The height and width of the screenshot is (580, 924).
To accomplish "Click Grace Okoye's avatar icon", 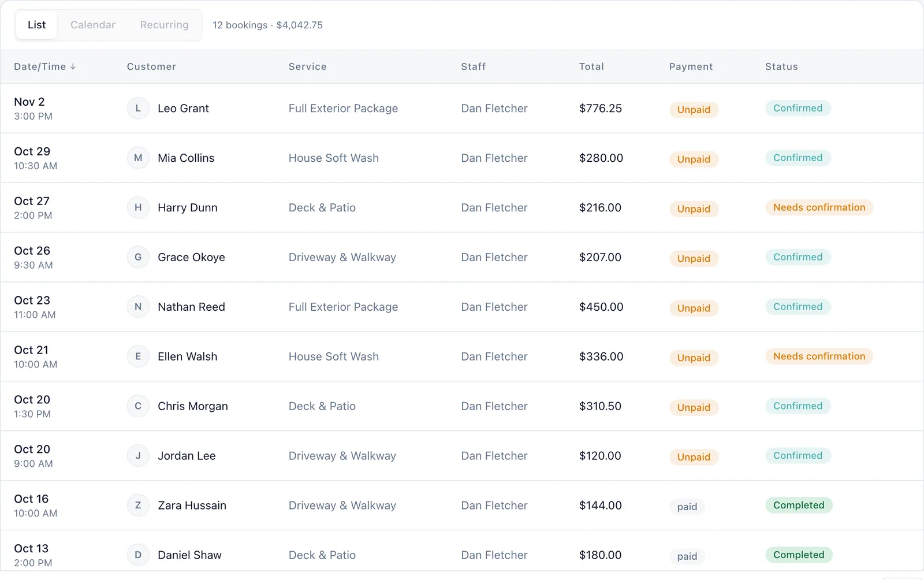I will click(x=138, y=257).
